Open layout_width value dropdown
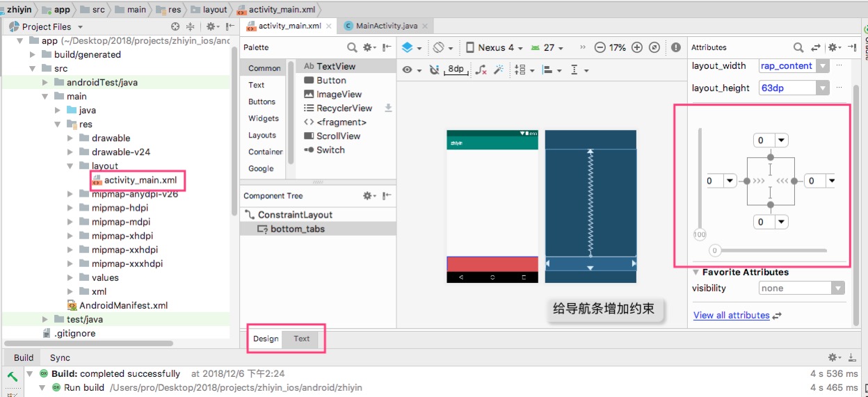The height and width of the screenshot is (397, 868). [x=823, y=65]
